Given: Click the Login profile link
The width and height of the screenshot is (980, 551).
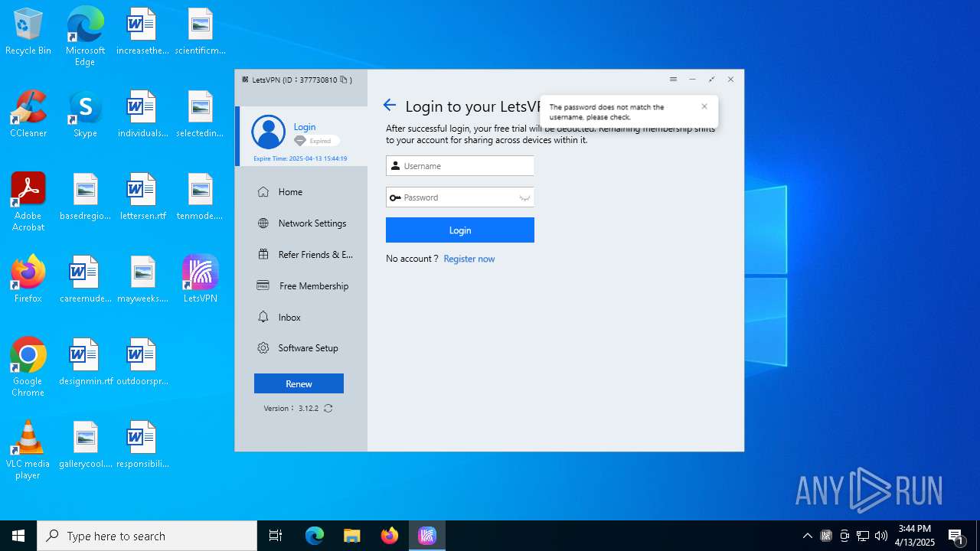Looking at the screenshot, I should pyautogui.click(x=305, y=127).
